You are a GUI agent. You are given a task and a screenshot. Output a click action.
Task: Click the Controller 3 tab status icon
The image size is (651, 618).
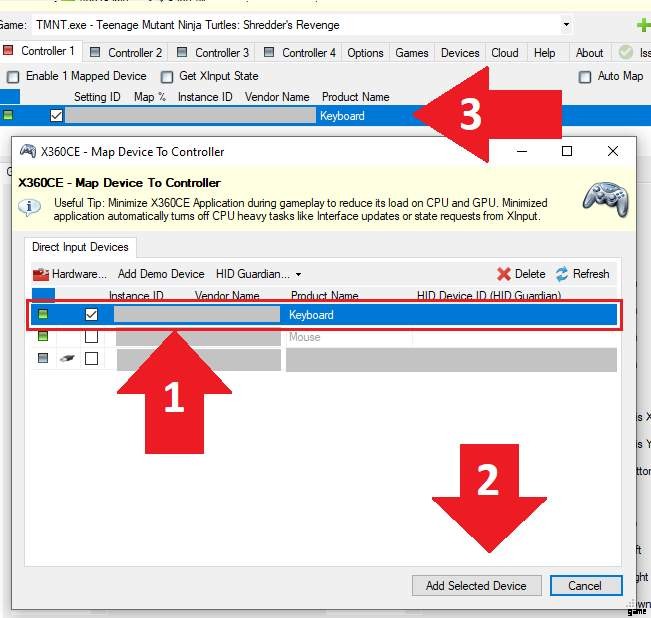(182, 52)
